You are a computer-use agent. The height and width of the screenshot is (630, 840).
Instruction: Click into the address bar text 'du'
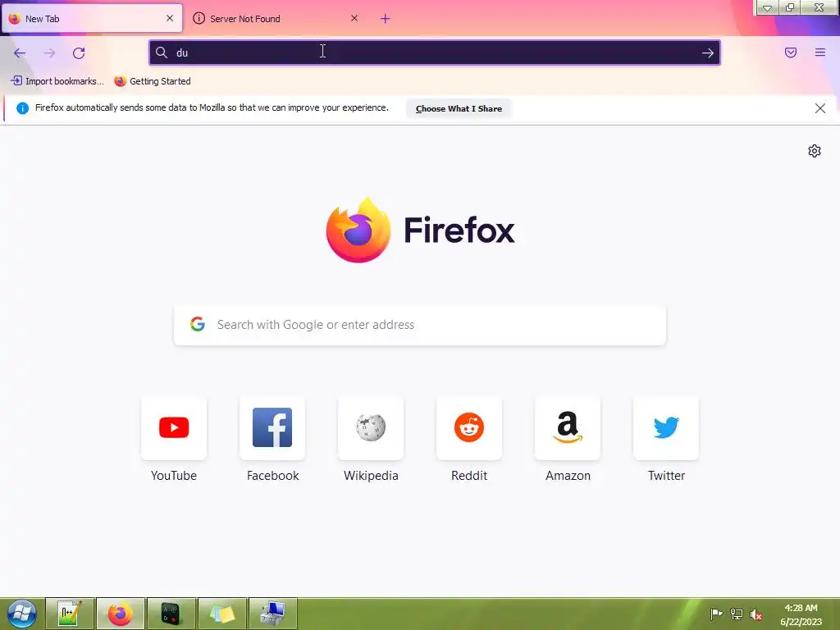[x=182, y=52]
